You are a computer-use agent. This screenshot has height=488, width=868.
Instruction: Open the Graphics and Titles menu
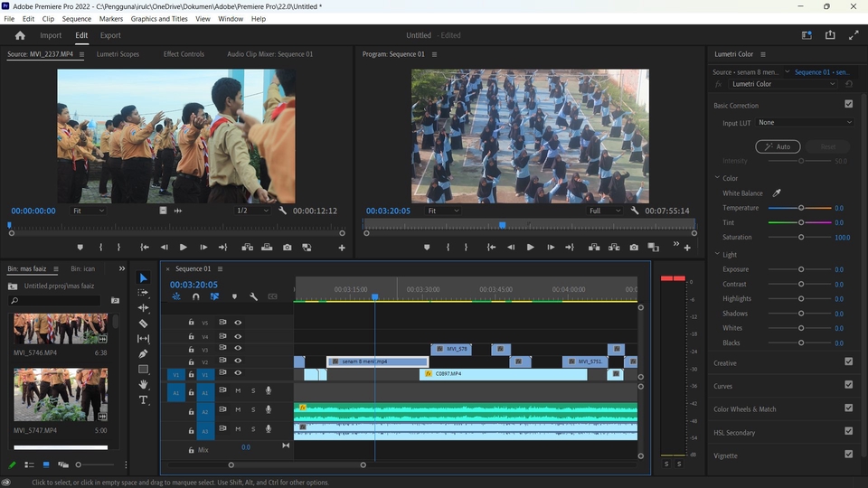159,19
